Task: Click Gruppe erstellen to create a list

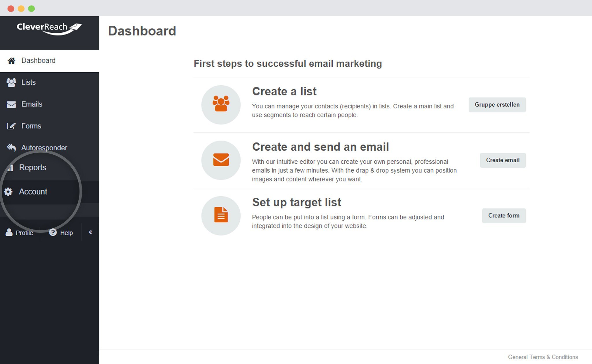Action: [497, 105]
